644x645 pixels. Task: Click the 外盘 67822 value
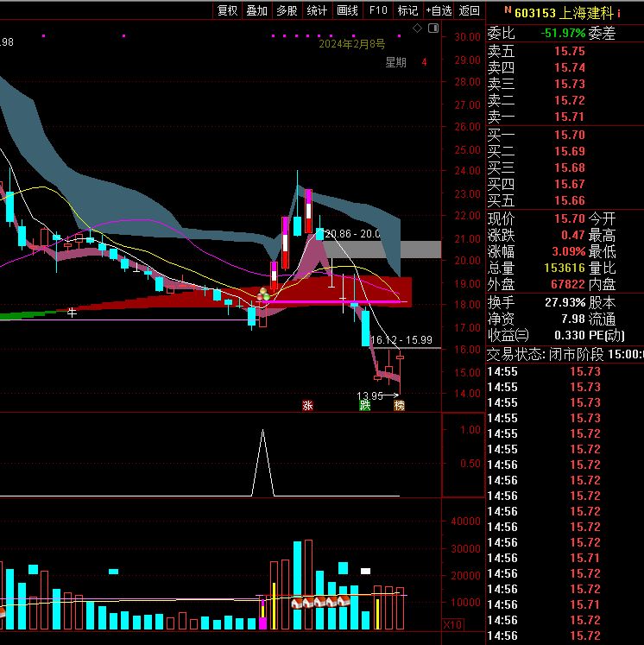[x=568, y=284]
